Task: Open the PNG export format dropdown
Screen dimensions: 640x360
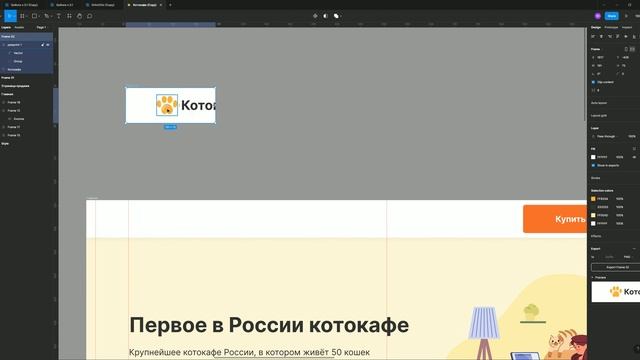Action: point(628,257)
